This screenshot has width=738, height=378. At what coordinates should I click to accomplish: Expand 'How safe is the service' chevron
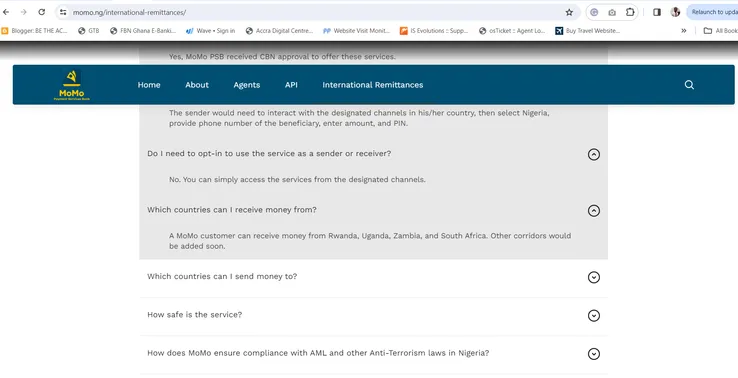coord(594,315)
